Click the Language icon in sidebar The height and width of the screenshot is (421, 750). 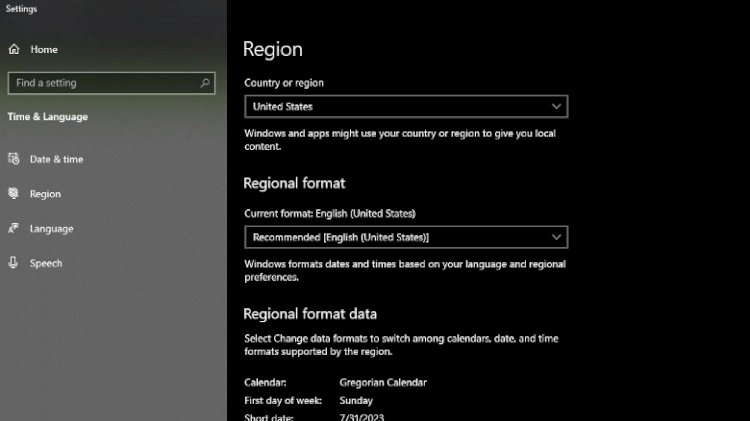[x=13, y=228]
